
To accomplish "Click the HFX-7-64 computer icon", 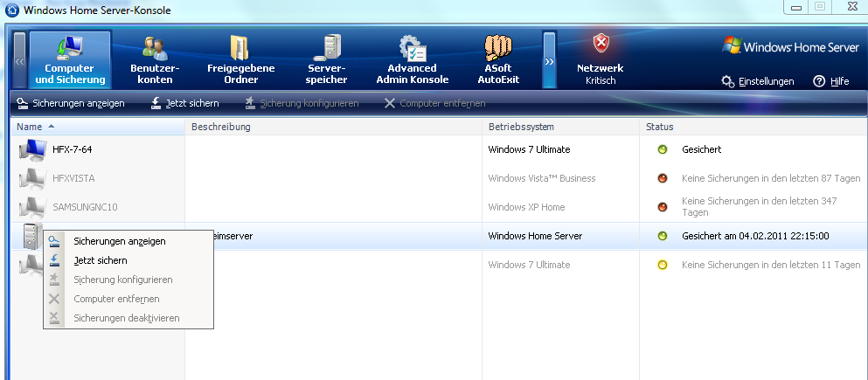I will coord(32,150).
